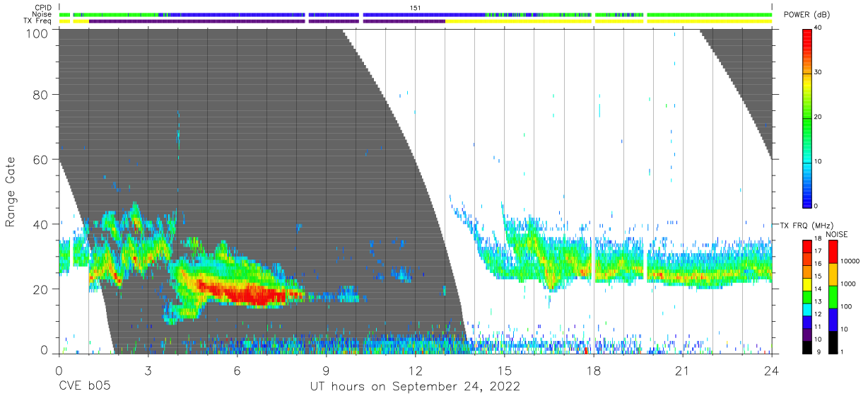Click Range Gate axis tick '60'
Image resolution: width=868 pixels, height=401 pixels.
(41, 160)
